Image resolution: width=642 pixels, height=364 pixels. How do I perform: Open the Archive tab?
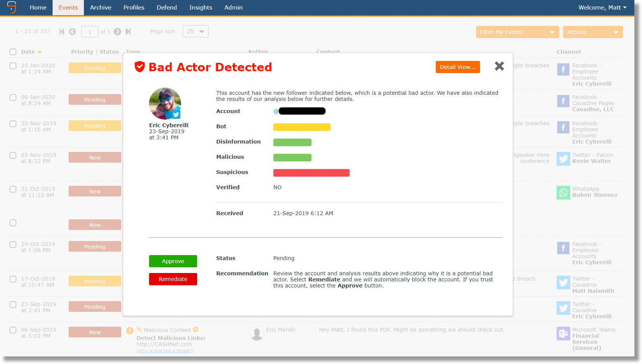[x=101, y=8]
